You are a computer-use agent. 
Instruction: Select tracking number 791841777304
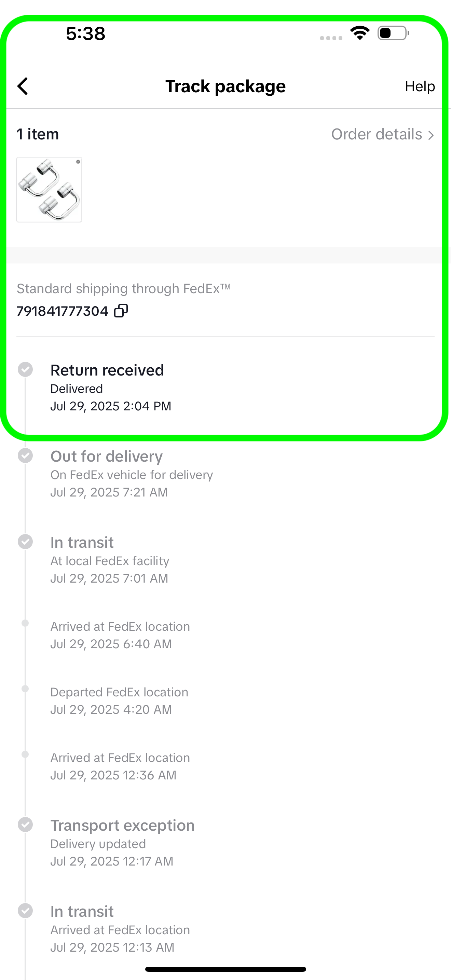coord(63,311)
